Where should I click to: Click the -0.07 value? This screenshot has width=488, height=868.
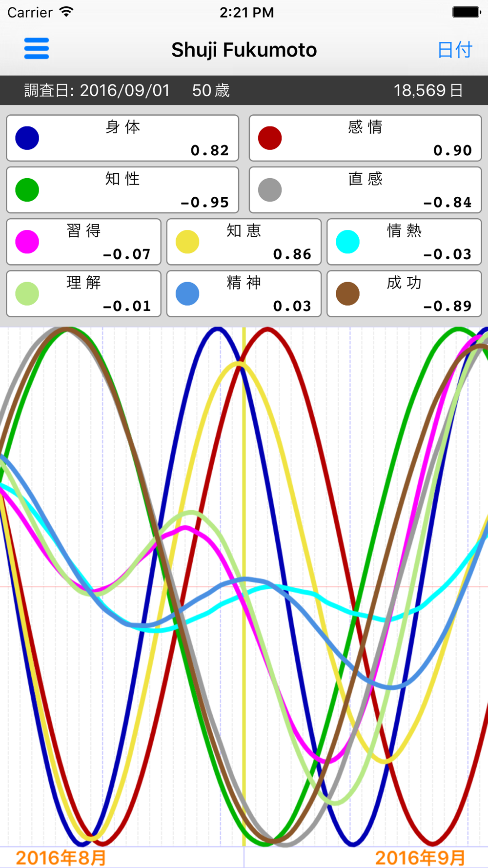tap(127, 254)
